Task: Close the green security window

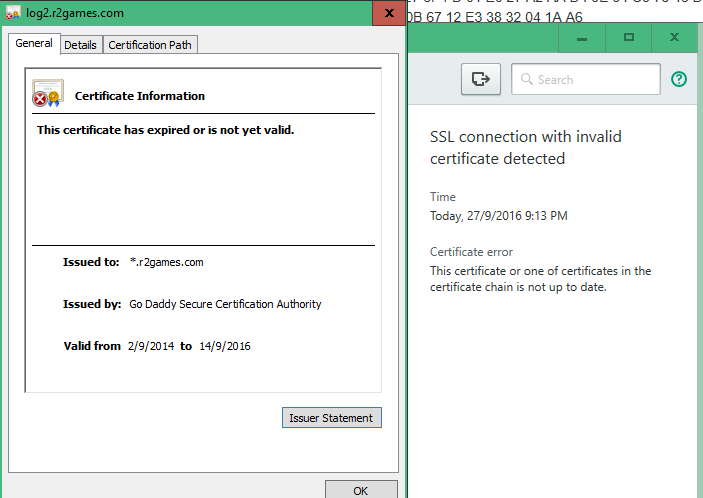Action: 675,38
